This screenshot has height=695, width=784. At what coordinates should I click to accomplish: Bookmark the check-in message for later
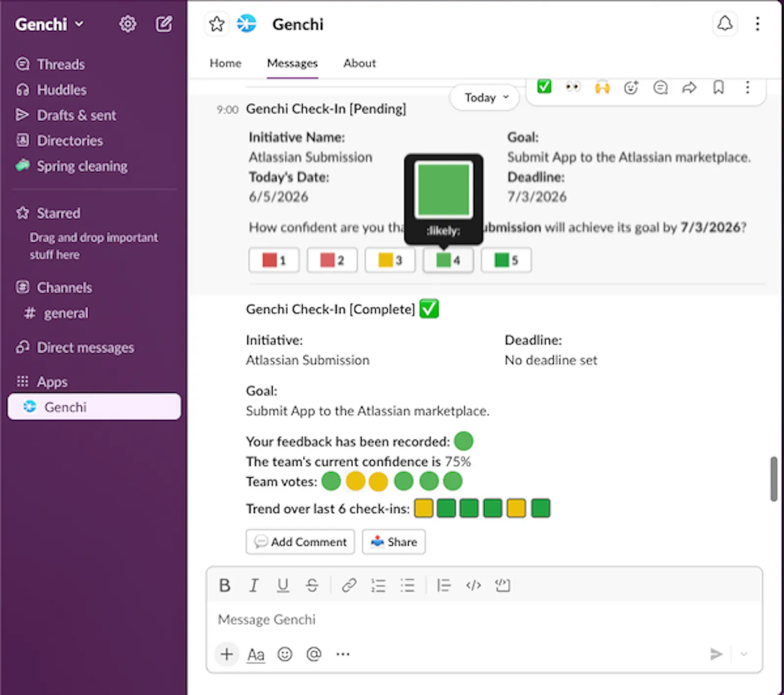718,87
